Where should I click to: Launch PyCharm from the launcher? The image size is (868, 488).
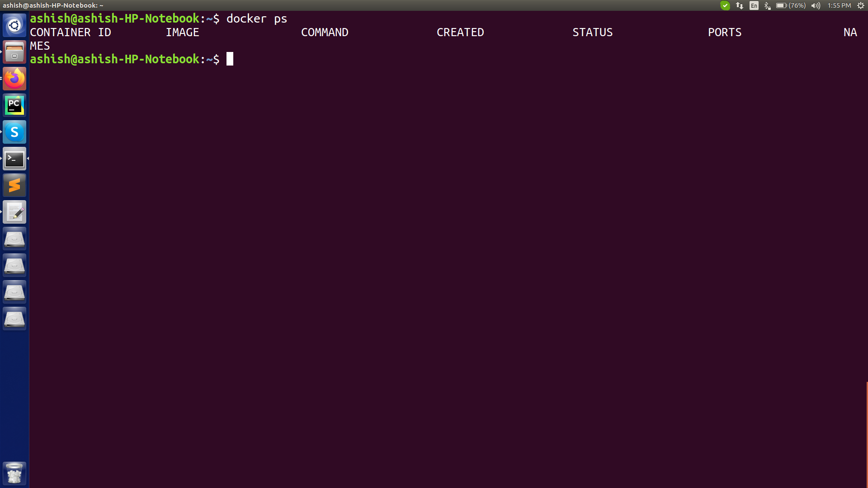14,105
